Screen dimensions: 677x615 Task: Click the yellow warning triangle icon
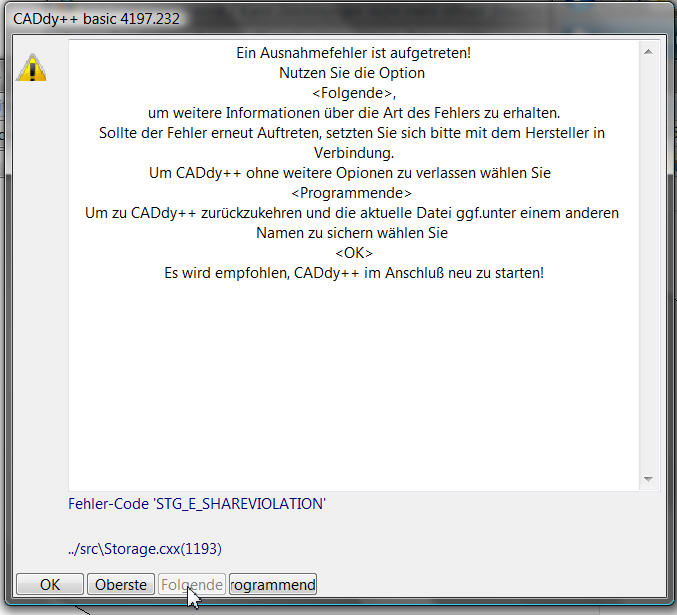click(x=32, y=68)
